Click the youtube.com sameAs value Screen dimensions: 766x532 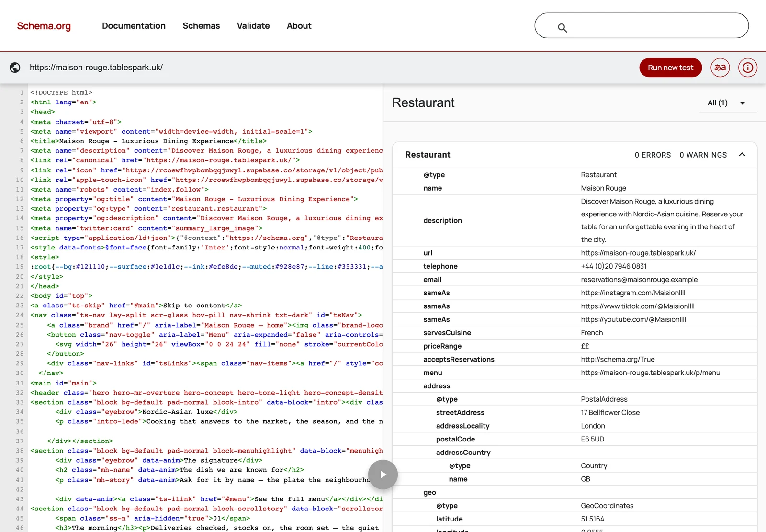point(633,320)
